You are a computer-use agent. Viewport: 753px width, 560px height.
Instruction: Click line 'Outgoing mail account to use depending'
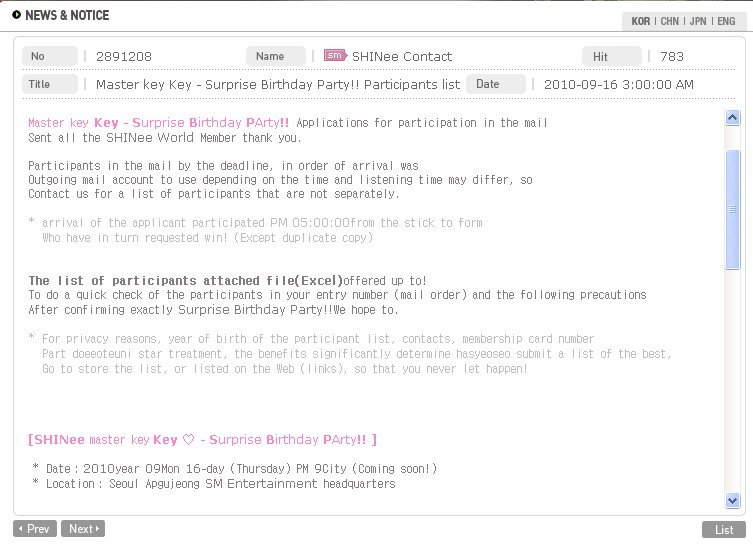(x=280, y=180)
